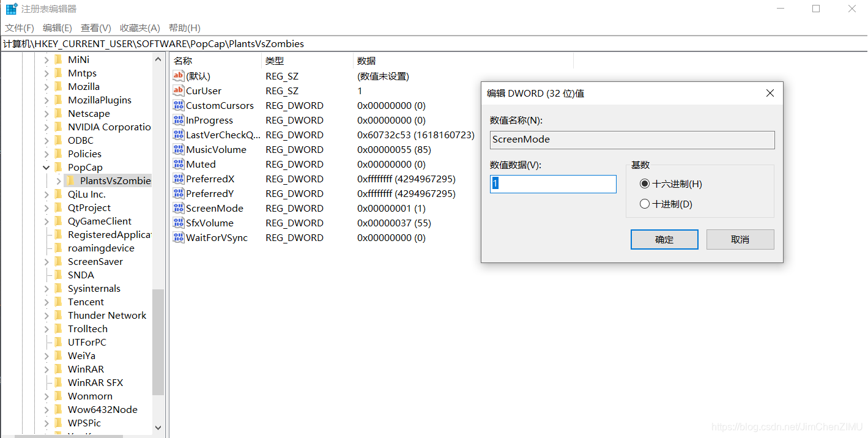Click the ODBC folder icon
The height and width of the screenshot is (438, 868).
pos(59,140)
